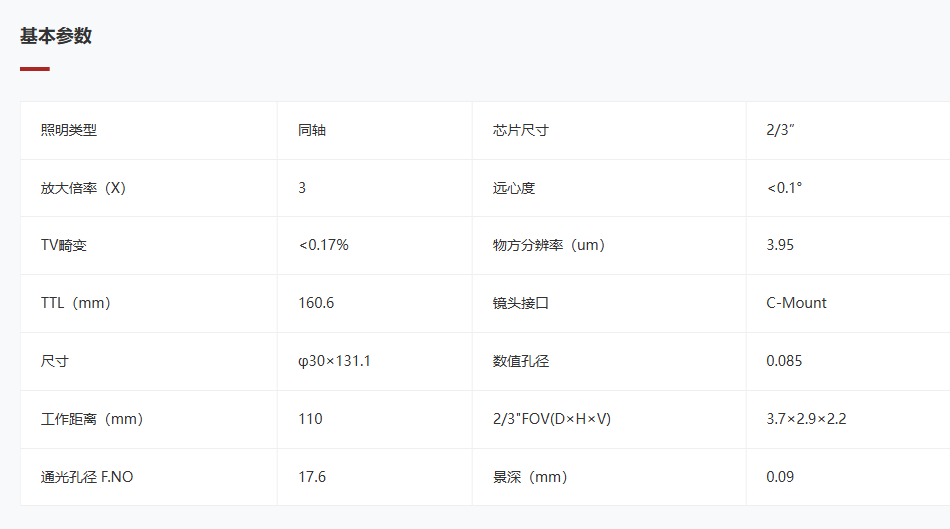Select the 通光孔径 F.NO label
950x529 pixels.
tap(87, 477)
